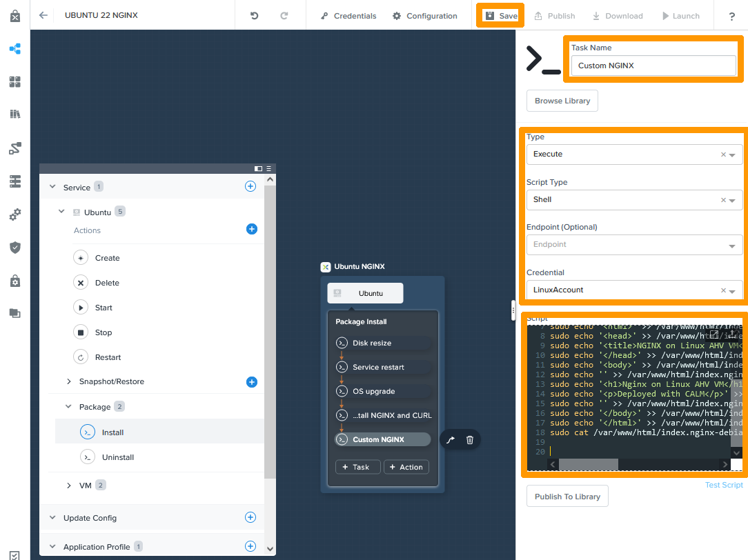Expand the VM tree node

click(x=69, y=486)
